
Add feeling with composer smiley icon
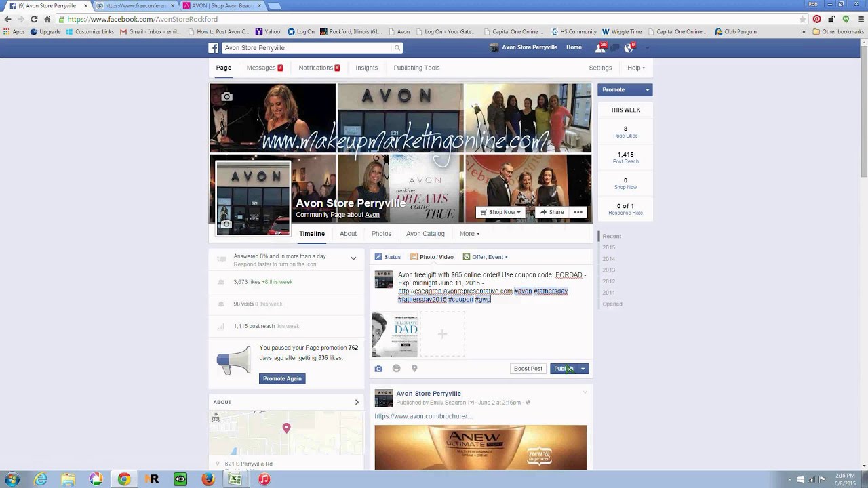click(x=397, y=369)
